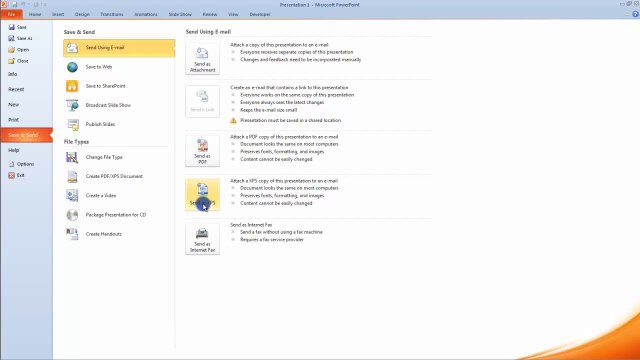640x360 pixels.
Task: Select Recent in the backstage menu
Action: point(16,89)
